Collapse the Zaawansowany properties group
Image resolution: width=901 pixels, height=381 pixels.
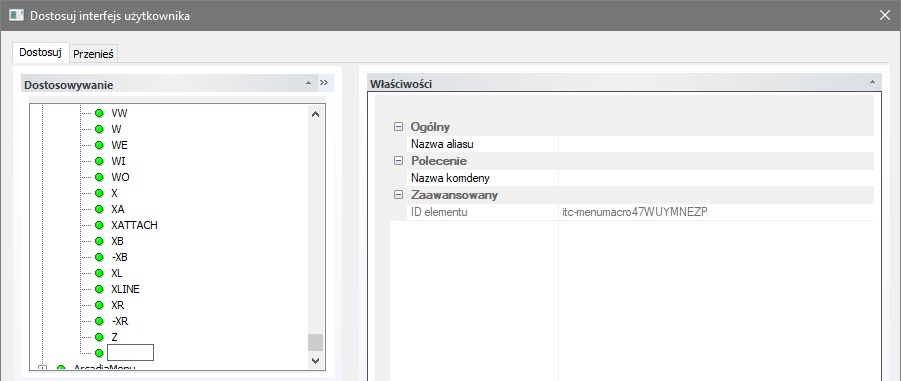(x=398, y=195)
